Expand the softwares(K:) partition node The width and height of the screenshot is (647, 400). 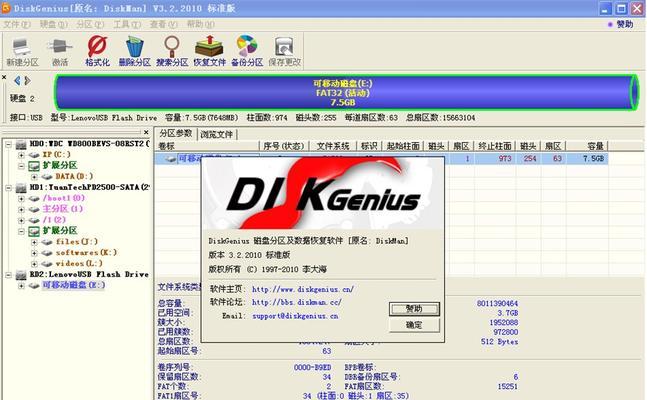[34, 253]
